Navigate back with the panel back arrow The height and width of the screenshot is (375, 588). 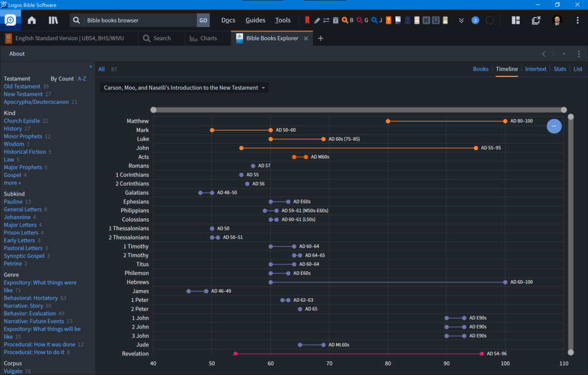coord(544,54)
